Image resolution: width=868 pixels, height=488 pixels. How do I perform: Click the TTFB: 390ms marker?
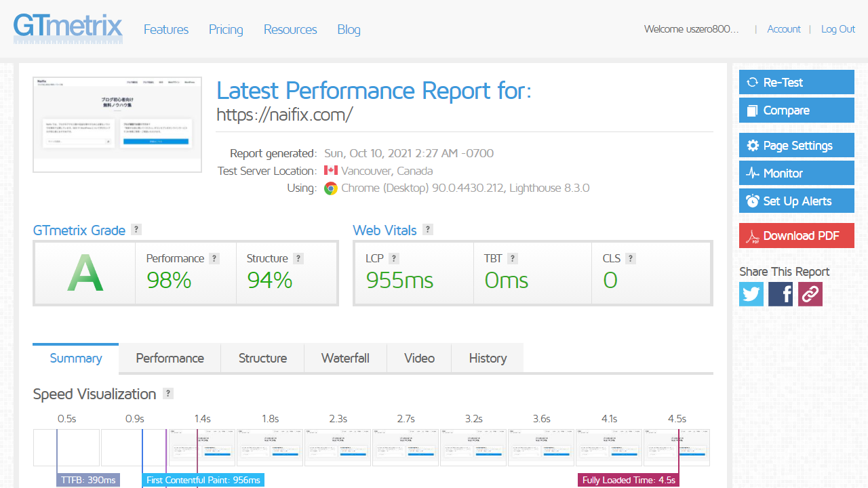coord(88,480)
